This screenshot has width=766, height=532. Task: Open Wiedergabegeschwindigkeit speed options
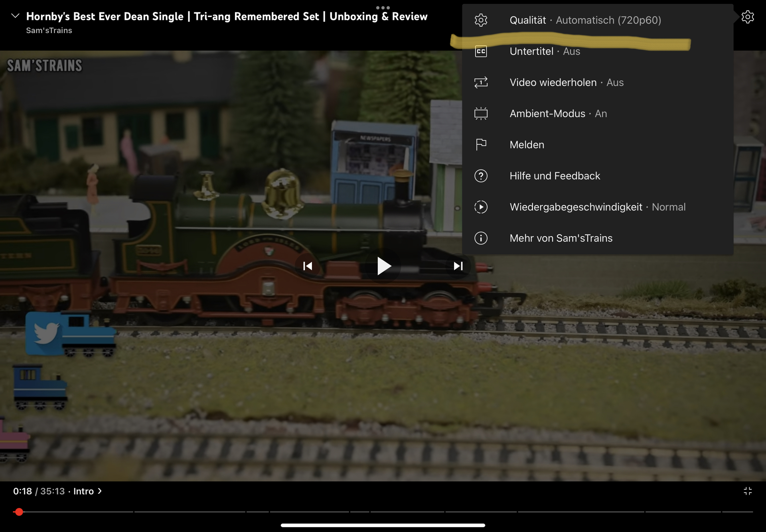[x=597, y=207]
